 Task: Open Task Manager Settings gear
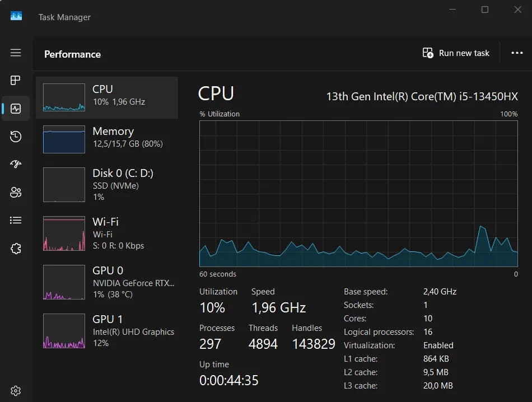16,391
